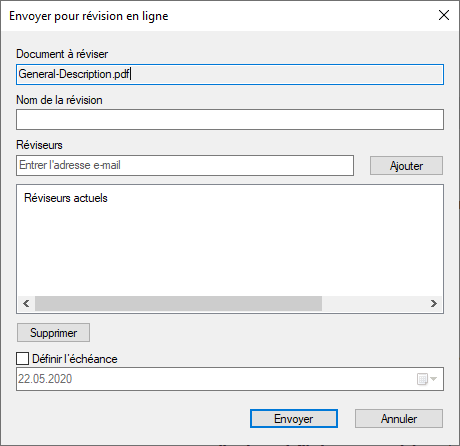Click the General-Description.pdf document field
Screen dimensions: 460x446
(230, 74)
